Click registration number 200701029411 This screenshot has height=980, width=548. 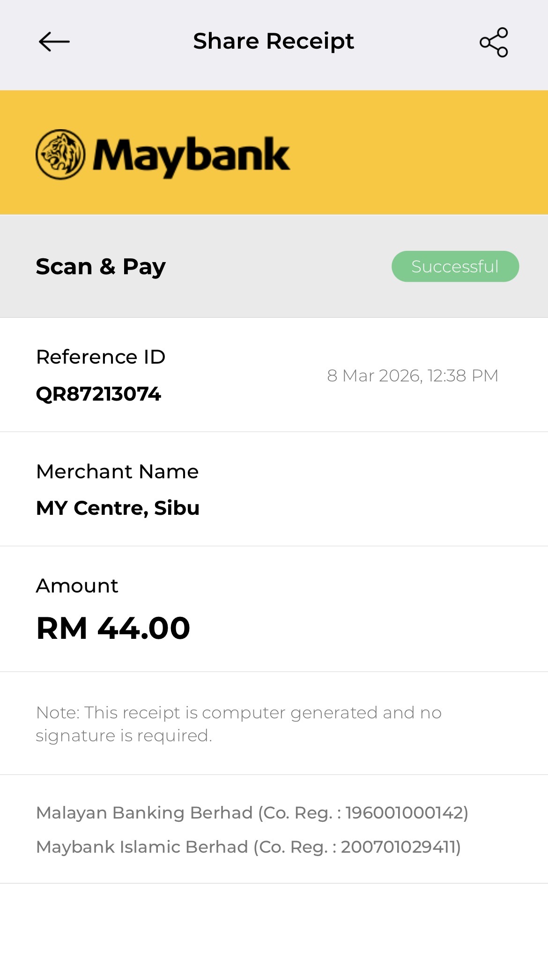(398, 847)
